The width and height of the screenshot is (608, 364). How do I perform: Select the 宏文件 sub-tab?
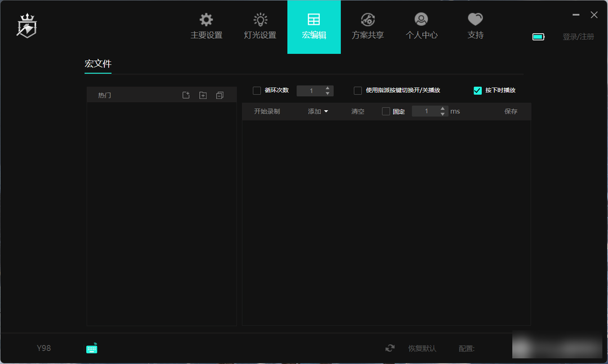[98, 64]
